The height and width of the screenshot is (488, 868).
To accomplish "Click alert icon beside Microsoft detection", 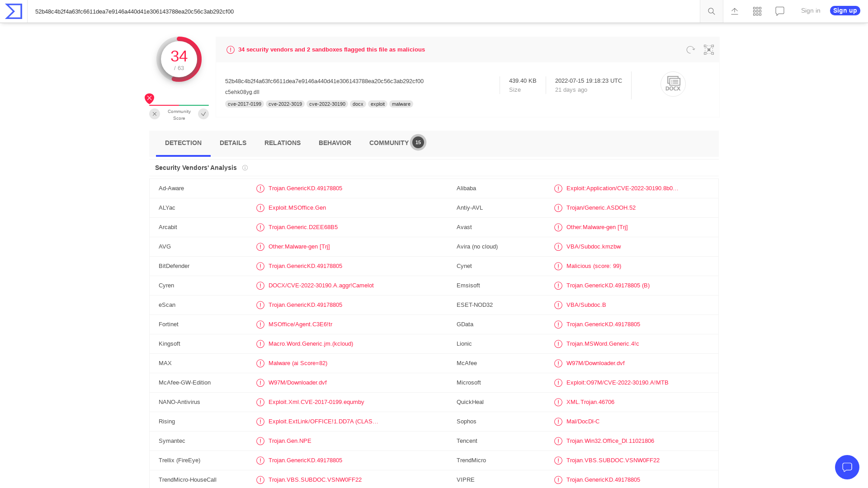I will pyautogui.click(x=558, y=383).
